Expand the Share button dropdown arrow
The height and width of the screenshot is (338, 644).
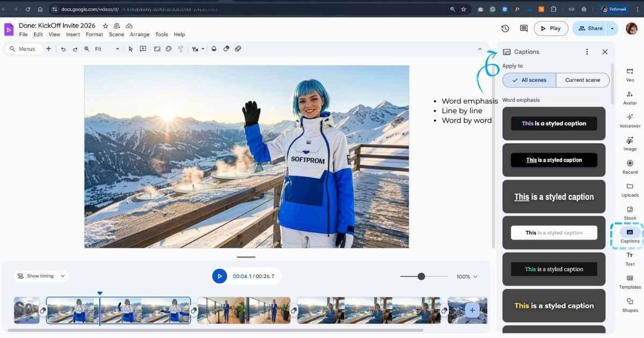(611, 28)
